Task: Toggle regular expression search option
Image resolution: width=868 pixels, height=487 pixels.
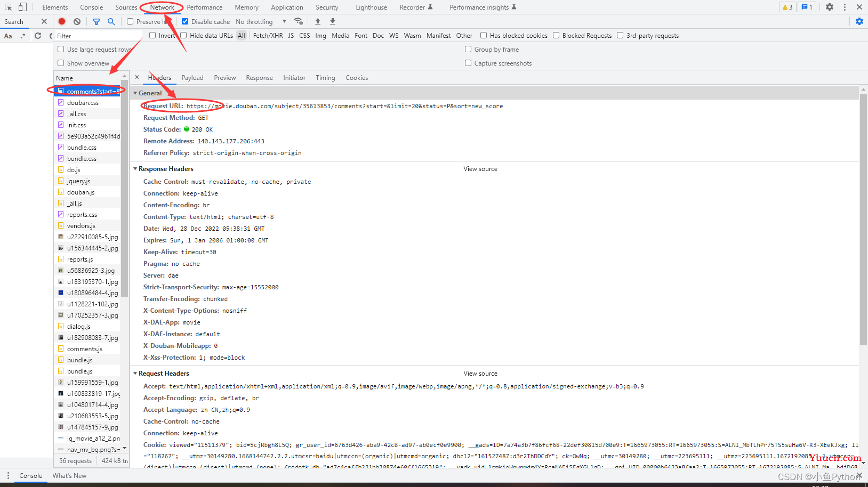Action: [23, 36]
